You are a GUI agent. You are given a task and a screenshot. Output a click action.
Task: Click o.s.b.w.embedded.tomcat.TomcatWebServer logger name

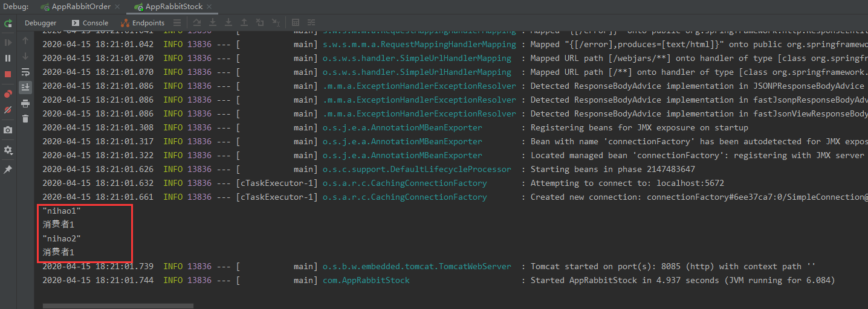pyautogui.click(x=416, y=266)
